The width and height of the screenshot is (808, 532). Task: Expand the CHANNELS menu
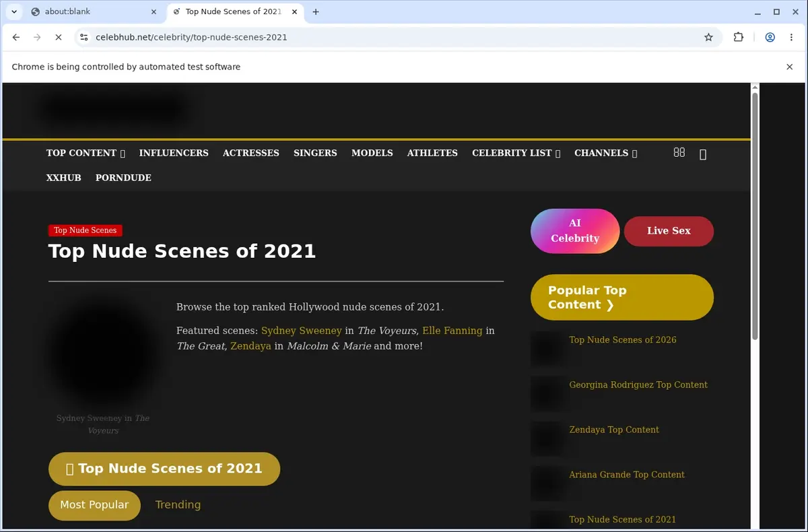pos(605,153)
